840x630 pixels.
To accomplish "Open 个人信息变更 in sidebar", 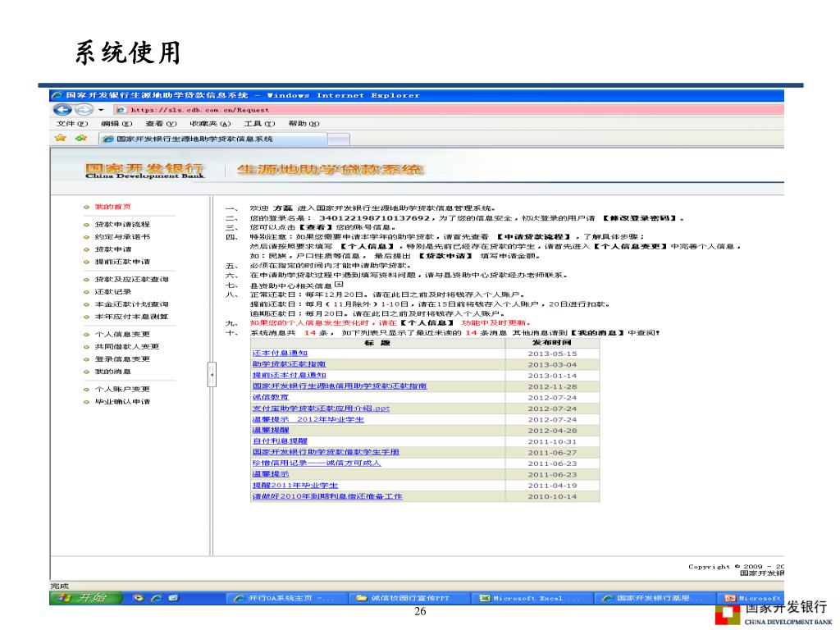I will point(122,335).
